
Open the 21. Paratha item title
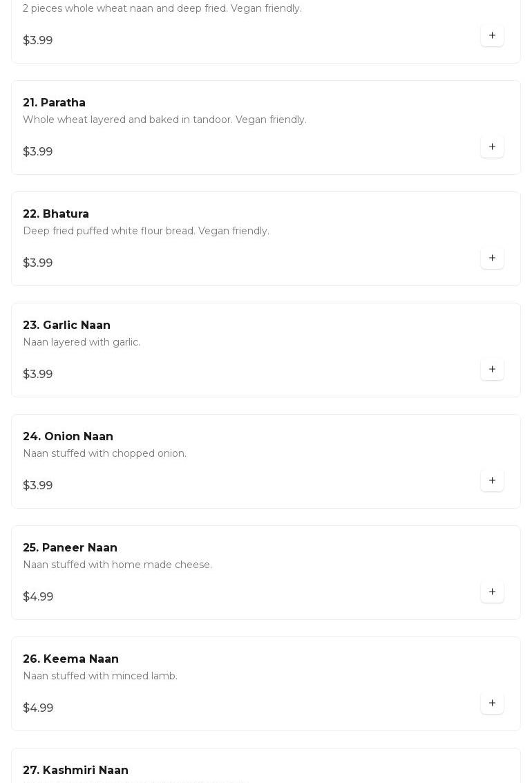pyautogui.click(x=55, y=102)
